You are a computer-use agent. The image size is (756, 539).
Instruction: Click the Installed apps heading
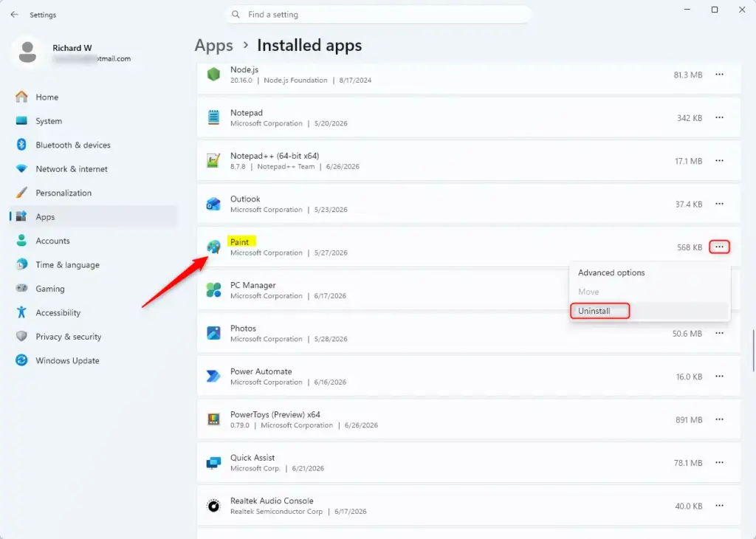coord(309,45)
